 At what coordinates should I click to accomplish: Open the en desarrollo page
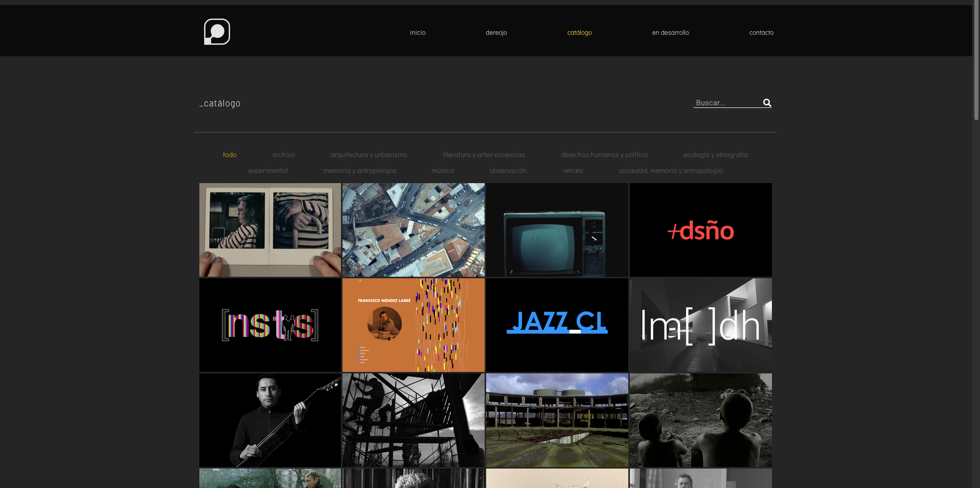[x=670, y=33]
